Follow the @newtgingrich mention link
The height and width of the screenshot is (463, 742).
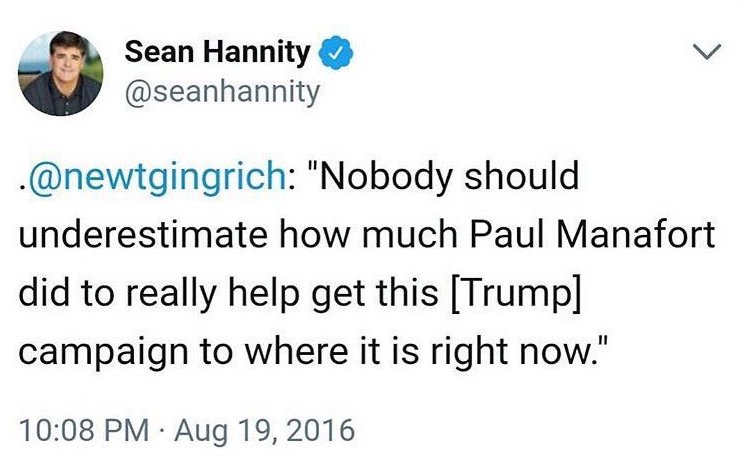point(158,178)
